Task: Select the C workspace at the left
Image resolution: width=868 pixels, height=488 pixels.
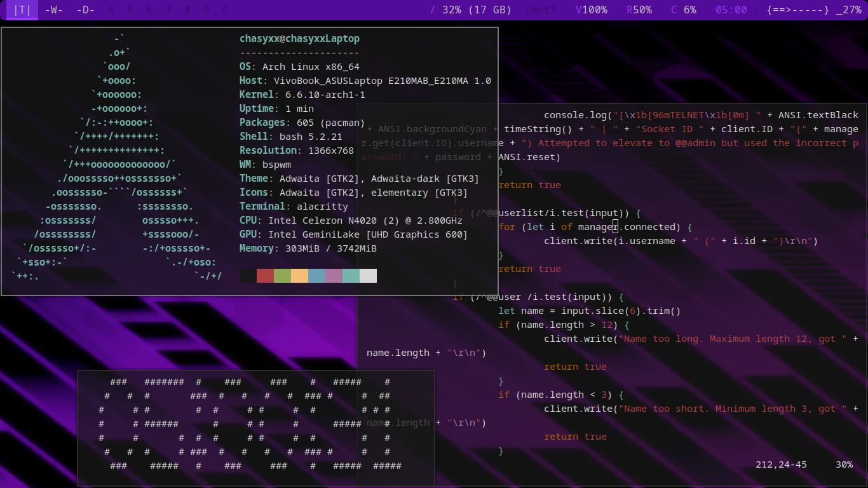Action: click(225, 10)
